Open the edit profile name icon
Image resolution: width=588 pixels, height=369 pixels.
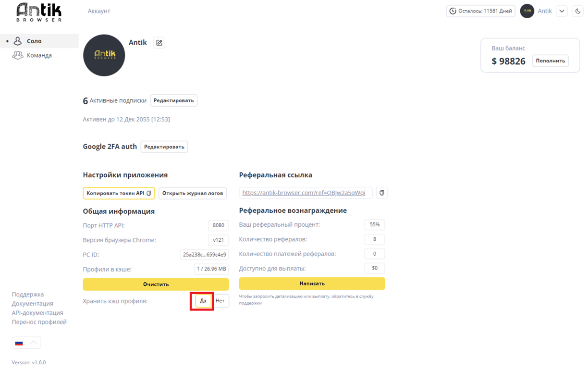click(159, 43)
